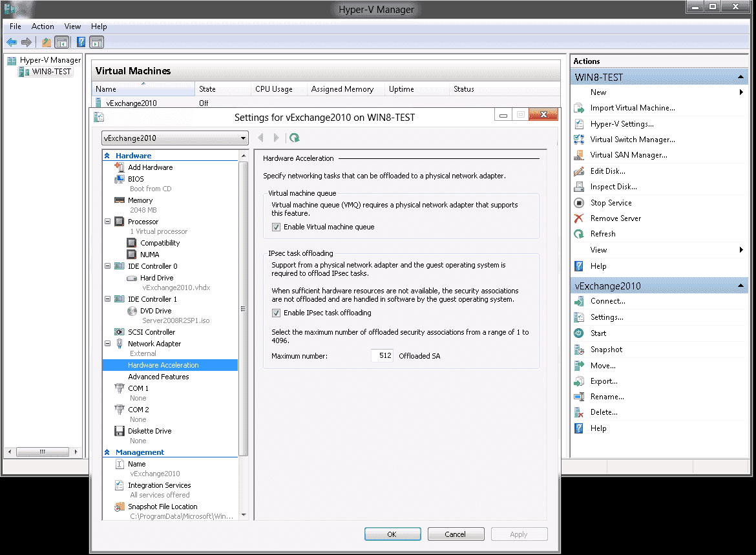Click the Stop Service icon
Image resolution: width=756 pixels, height=555 pixels.
point(579,203)
